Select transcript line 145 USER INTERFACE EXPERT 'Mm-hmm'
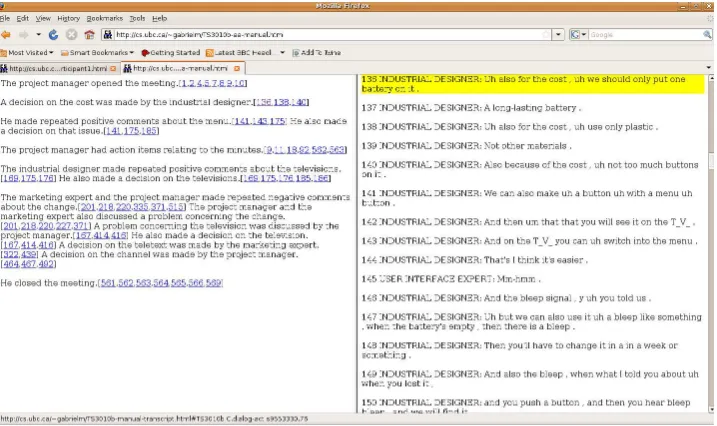Screen dimensions: 717x426 tap(451, 279)
